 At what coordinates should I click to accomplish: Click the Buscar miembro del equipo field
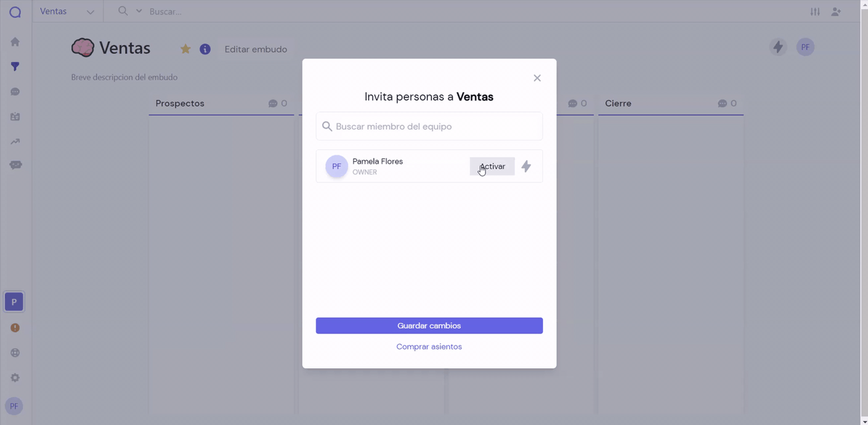click(429, 126)
